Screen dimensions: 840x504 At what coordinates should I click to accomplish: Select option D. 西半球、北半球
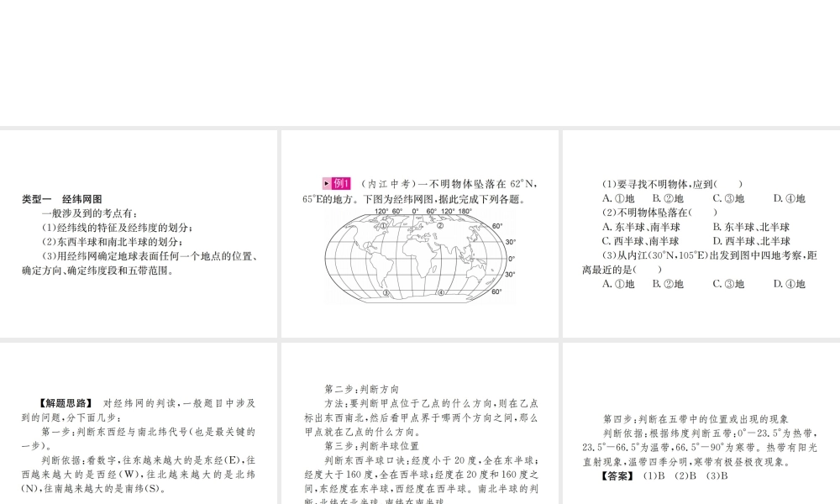pos(751,242)
